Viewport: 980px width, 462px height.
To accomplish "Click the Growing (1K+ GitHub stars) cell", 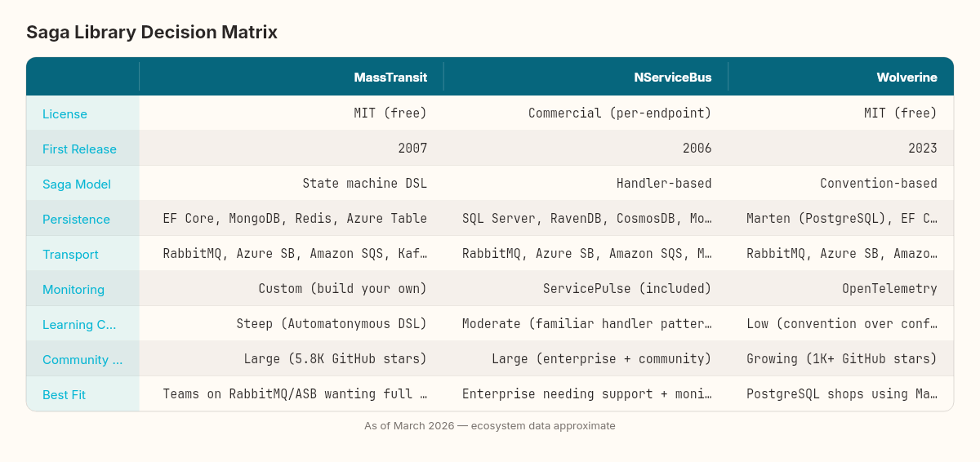I will 842,359.
